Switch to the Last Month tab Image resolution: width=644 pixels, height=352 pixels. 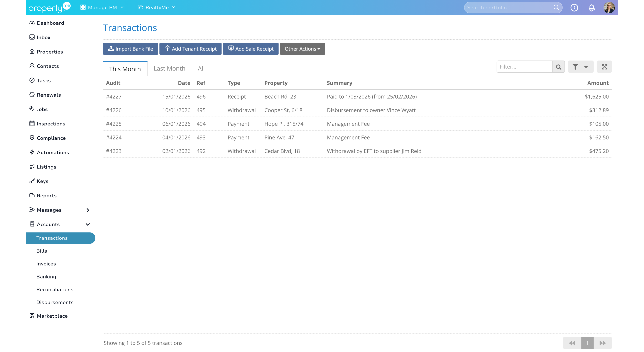coord(169,68)
